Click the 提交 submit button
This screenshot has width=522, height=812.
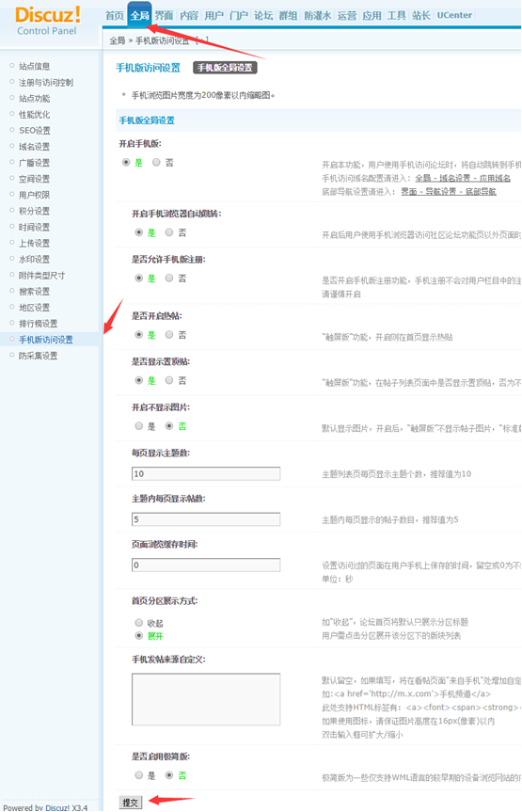click(130, 803)
